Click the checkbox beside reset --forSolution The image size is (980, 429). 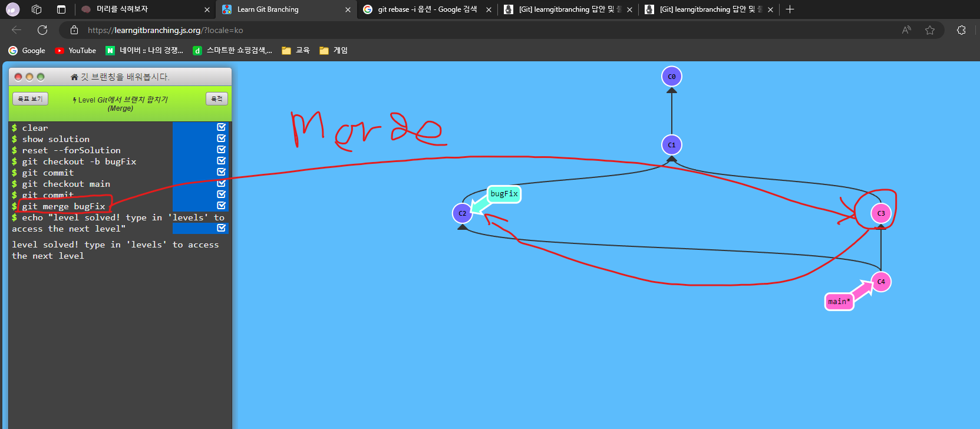[222, 150]
